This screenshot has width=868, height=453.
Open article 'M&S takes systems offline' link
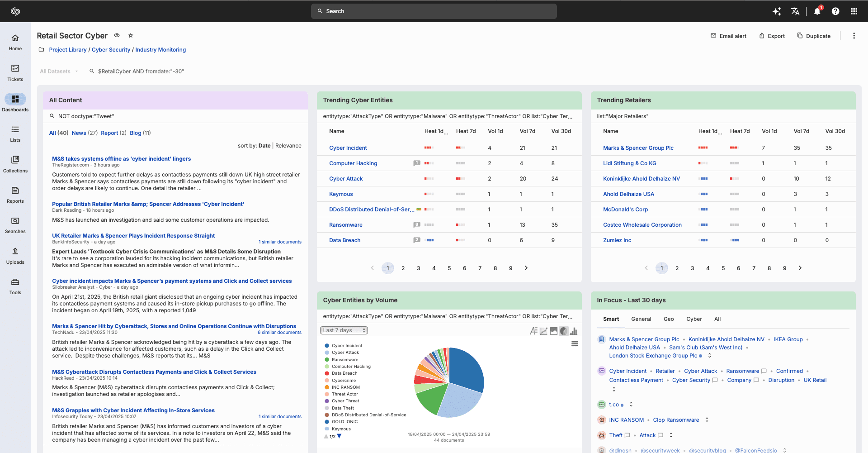(121, 159)
